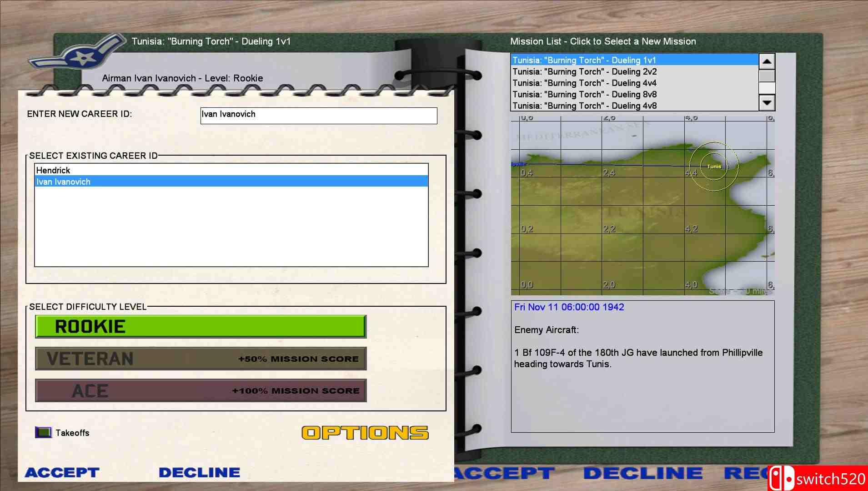This screenshot has height=491, width=868.
Task: Open the OPTIONS screen
Action: pos(365,433)
